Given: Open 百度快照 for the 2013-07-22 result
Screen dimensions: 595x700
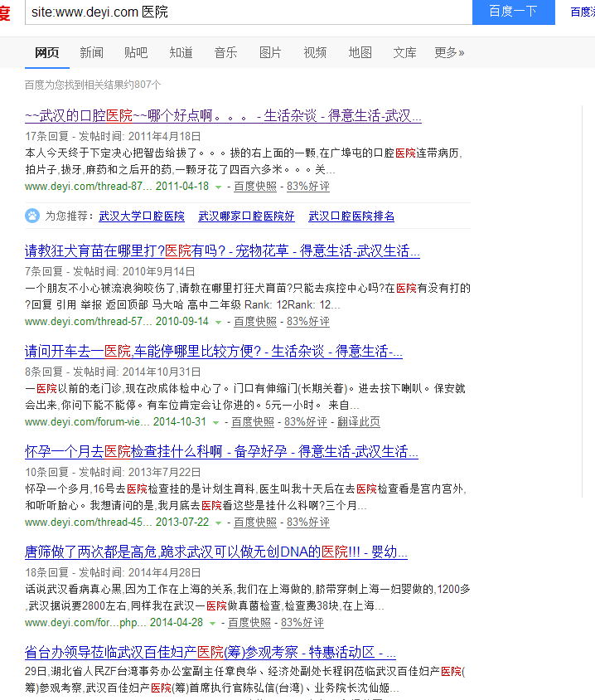Looking at the screenshot, I should (255, 523).
